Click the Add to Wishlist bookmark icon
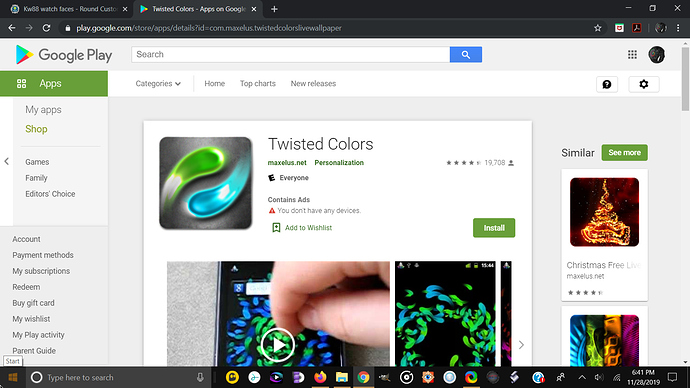This screenshot has width=690, height=388. 276,227
